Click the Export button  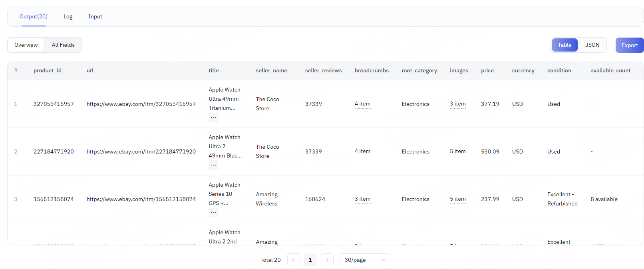click(629, 45)
